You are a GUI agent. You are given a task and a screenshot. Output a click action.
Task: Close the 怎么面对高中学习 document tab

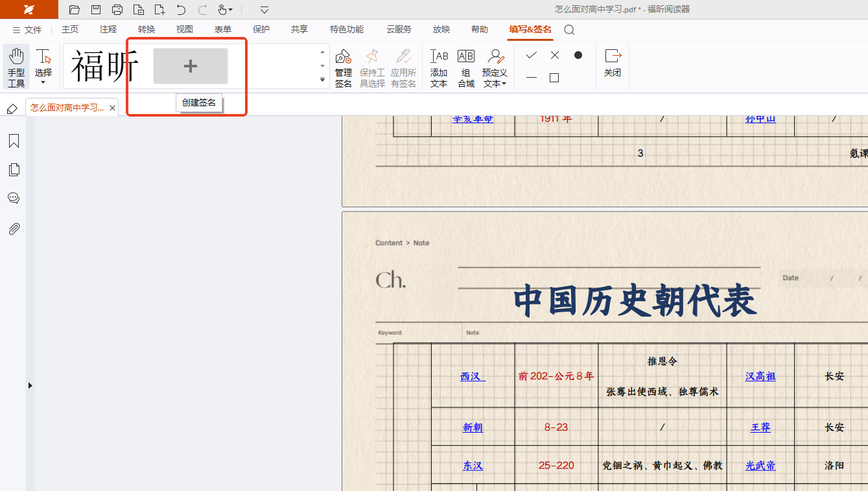[112, 108]
